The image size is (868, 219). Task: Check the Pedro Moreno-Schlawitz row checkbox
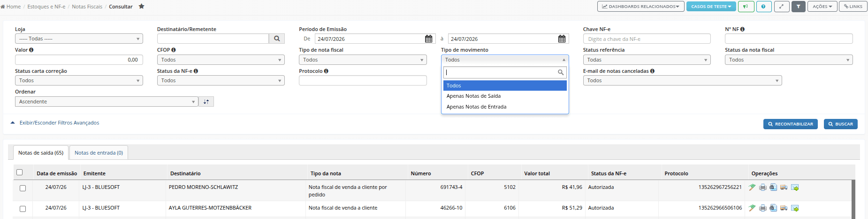point(23,188)
